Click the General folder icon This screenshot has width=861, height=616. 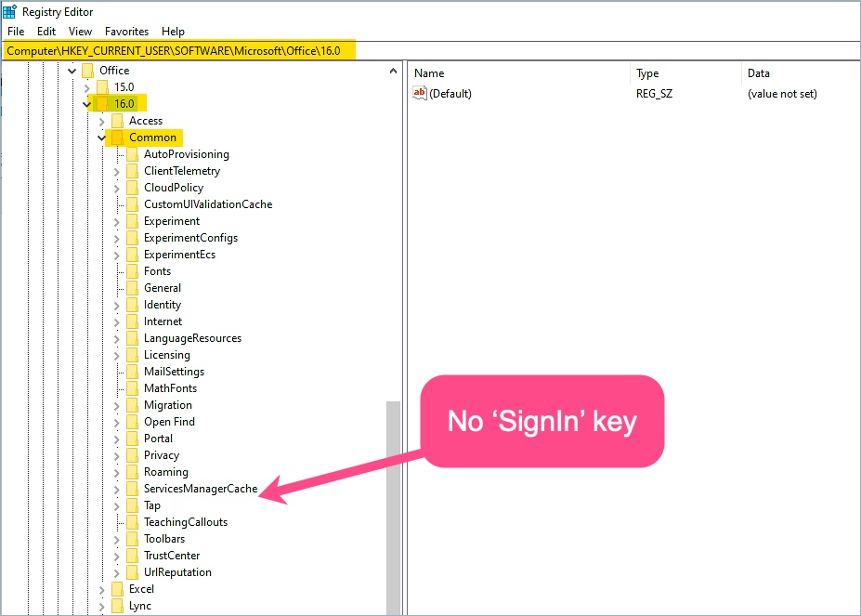pyautogui.click(x=132, y=288)
